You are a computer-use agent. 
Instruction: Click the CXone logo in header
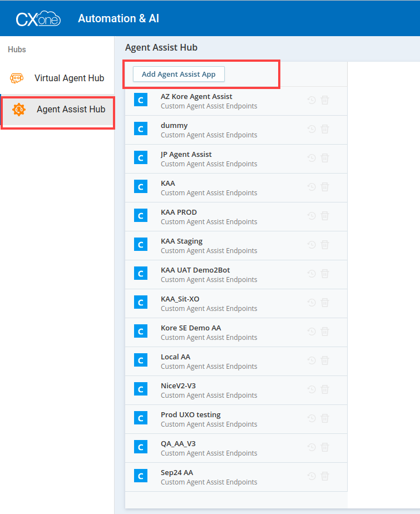(38, 18)
